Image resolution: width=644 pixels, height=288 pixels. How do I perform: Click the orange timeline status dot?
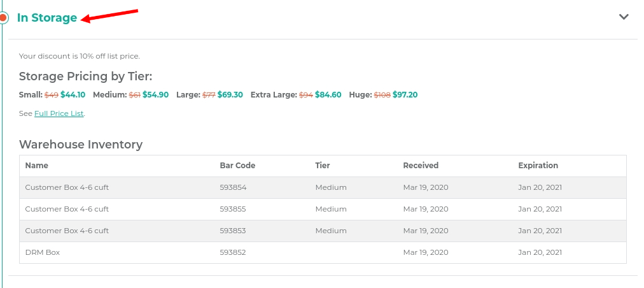point(3,18)
